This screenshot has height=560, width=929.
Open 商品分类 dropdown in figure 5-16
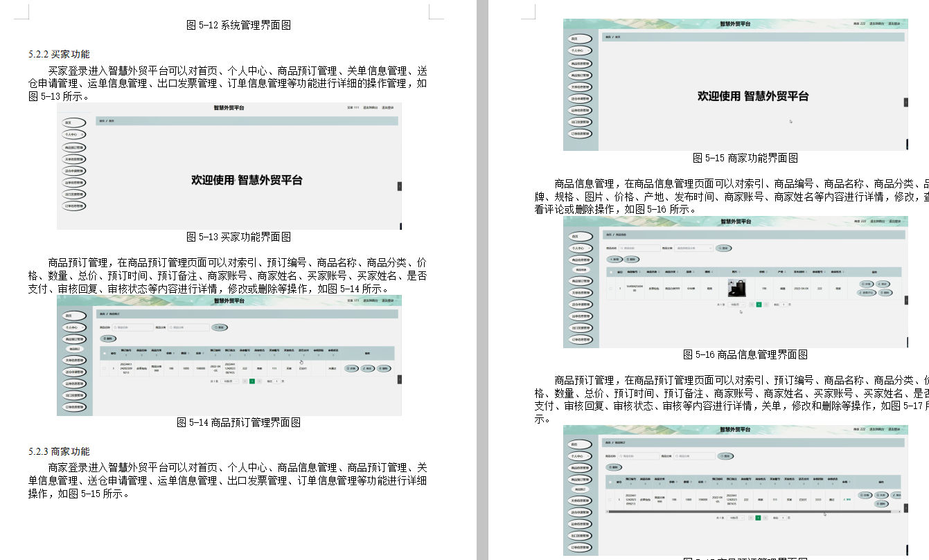[x=693, y=248]
